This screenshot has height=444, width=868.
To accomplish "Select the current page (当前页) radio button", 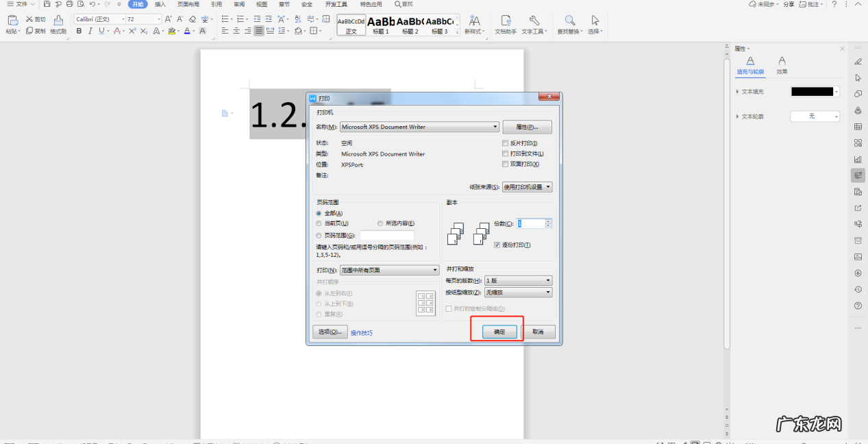I will pos(319,223).
